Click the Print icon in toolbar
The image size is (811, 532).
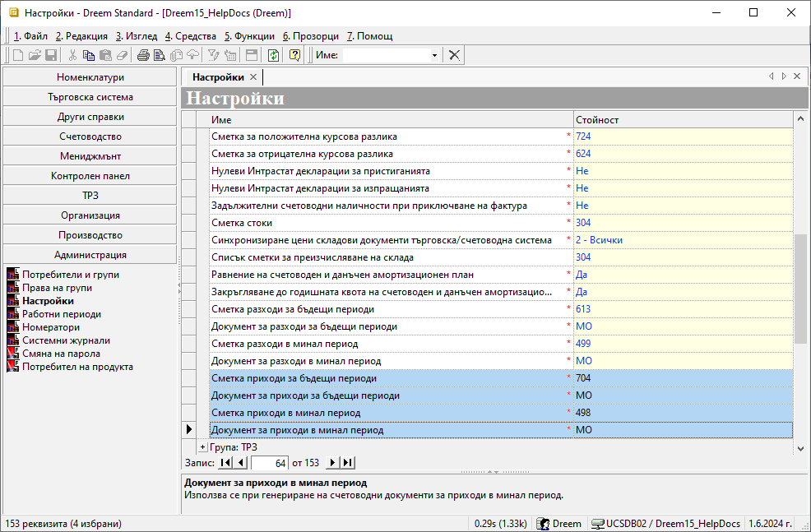coord(143,55)
